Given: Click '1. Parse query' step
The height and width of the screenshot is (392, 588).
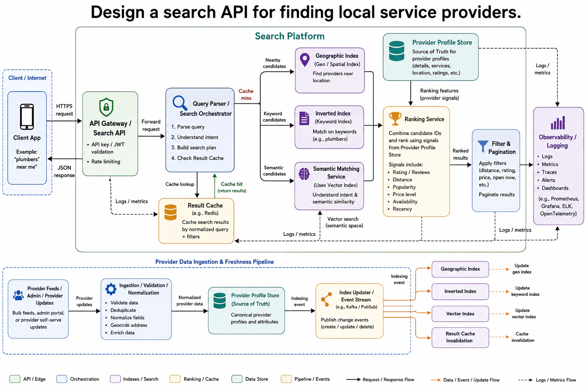Looking at the screenshot, I should coord(188,127).
